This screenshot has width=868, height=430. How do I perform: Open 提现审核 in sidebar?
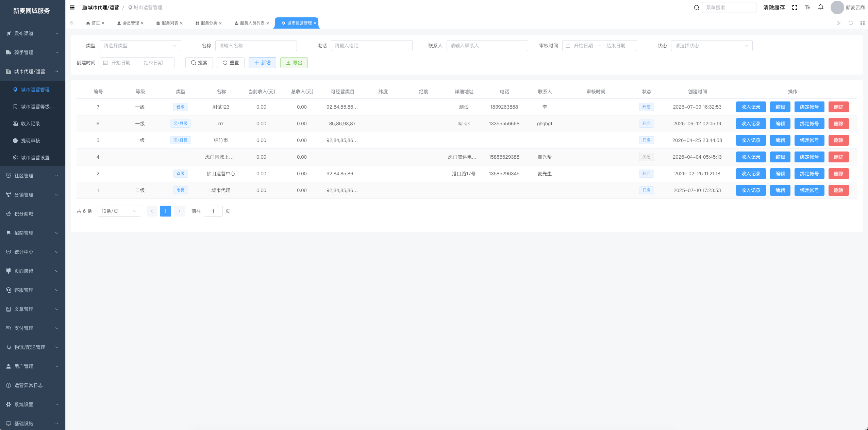point(33,141)
